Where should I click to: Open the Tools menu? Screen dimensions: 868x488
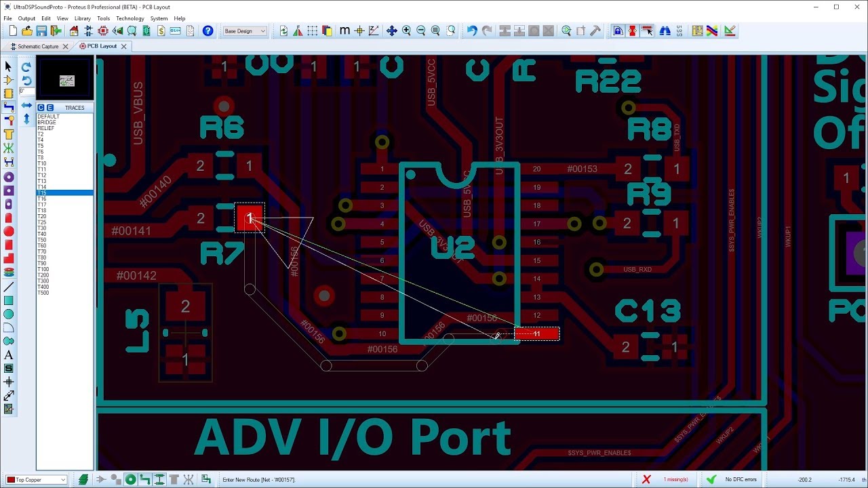click(103, 18)
